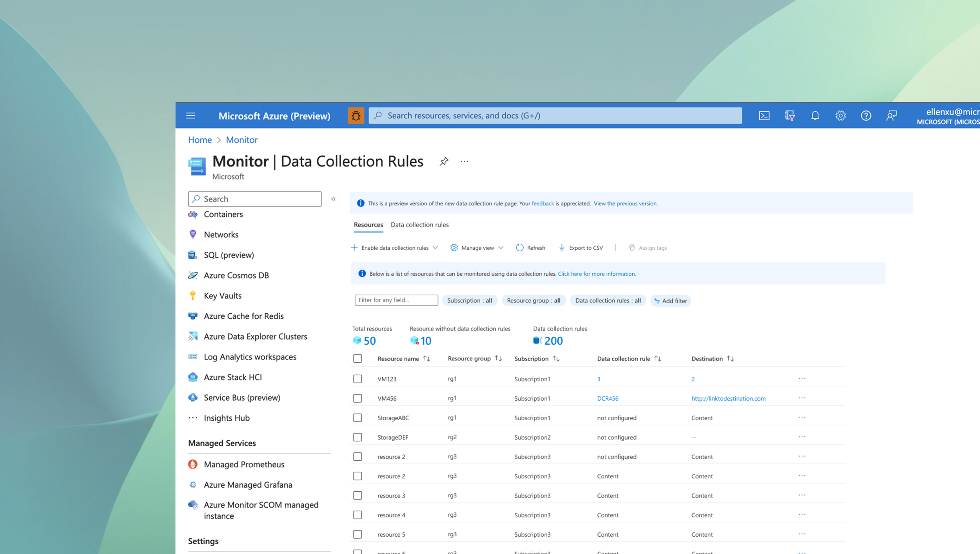Check the VM123 row checkbox
The image size is (980, 554).
pyautogui.click(x=357, y=379)
